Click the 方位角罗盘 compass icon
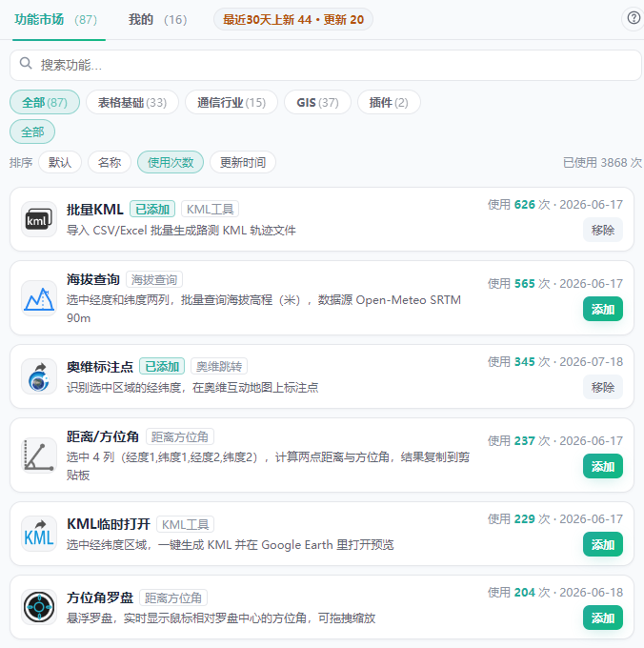The height and width of the screenshot is (648, 644). [x=39, y=607]
